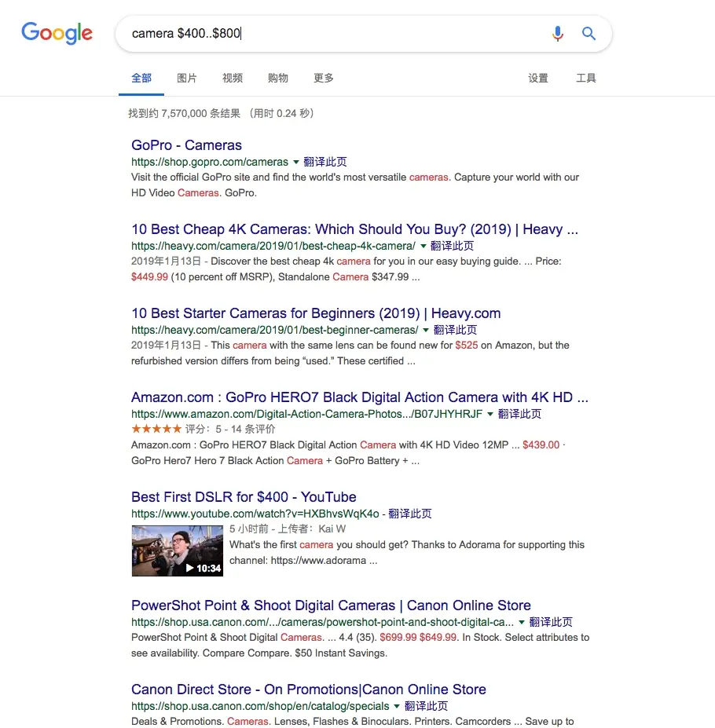Image resolution: width=715 pixels, height=728 pixels.
Task: Click the shop.gopro.com/cameras URL
Action: [x=210, y=162]
